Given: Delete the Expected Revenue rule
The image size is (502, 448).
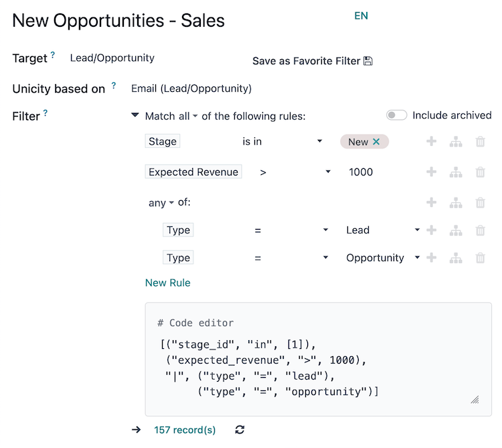Looking at the screenshot, I should pyautogui.click(x=480, y=172).
